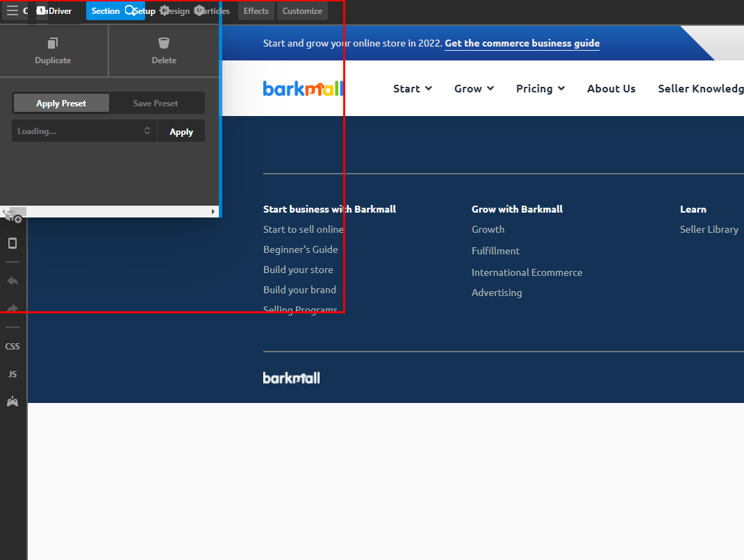The image size is (744, 560).
Task: Click the gamepad icon in sidebar
Action: pos(13,402)
